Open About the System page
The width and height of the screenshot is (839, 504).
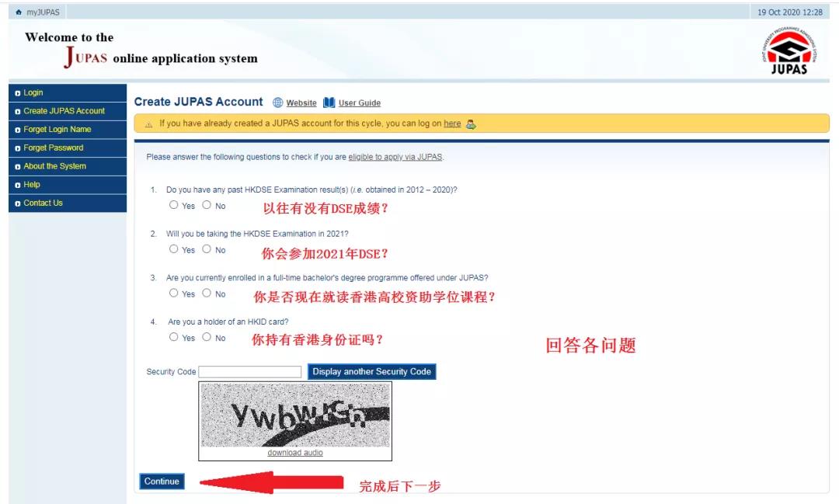68,166
